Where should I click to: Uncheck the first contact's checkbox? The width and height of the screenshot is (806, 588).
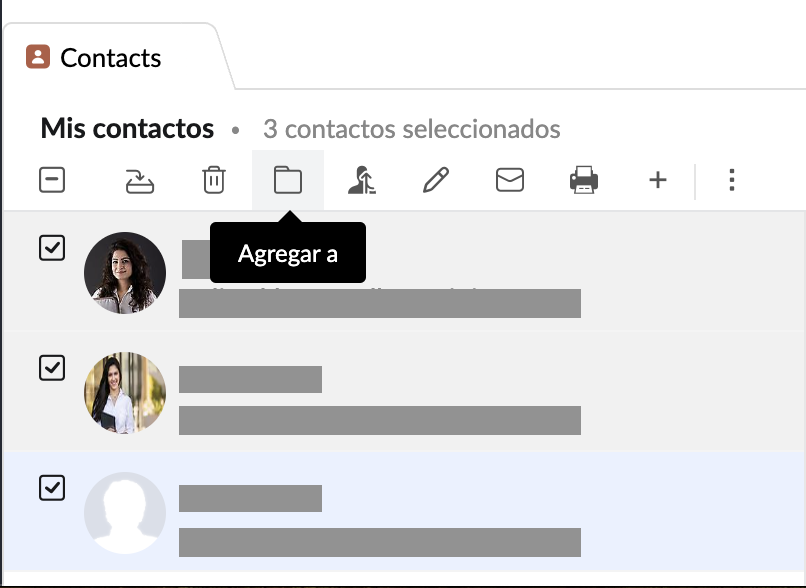point(52,248)
